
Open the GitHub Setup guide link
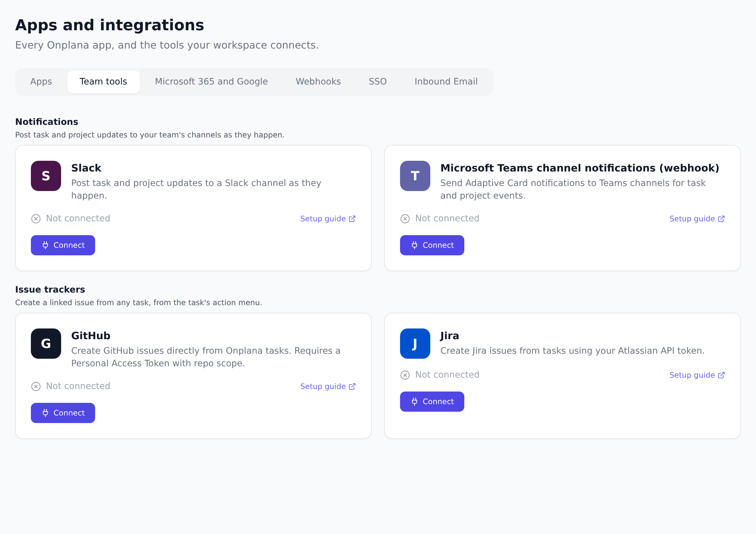pos(328,386)
